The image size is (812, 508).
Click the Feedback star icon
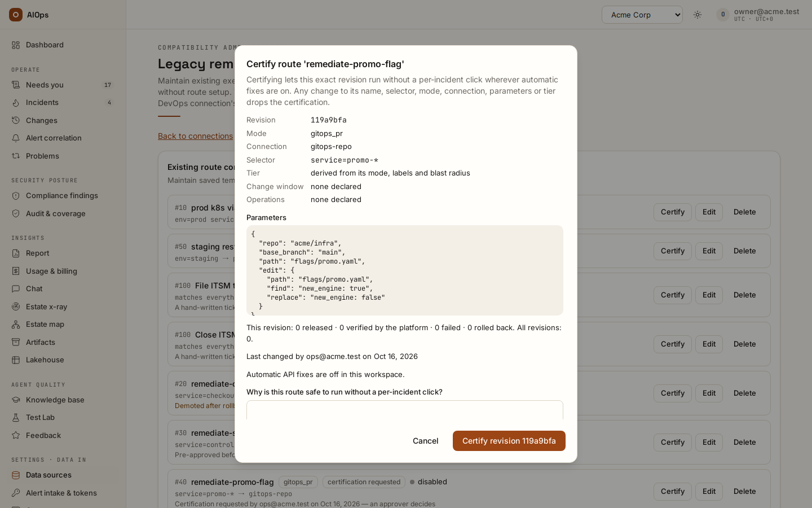(16, 435)
